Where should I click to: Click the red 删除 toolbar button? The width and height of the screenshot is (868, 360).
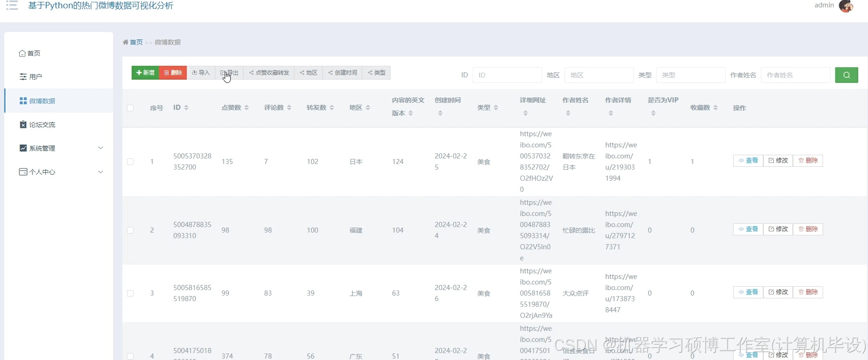click(x=173, y=73)
